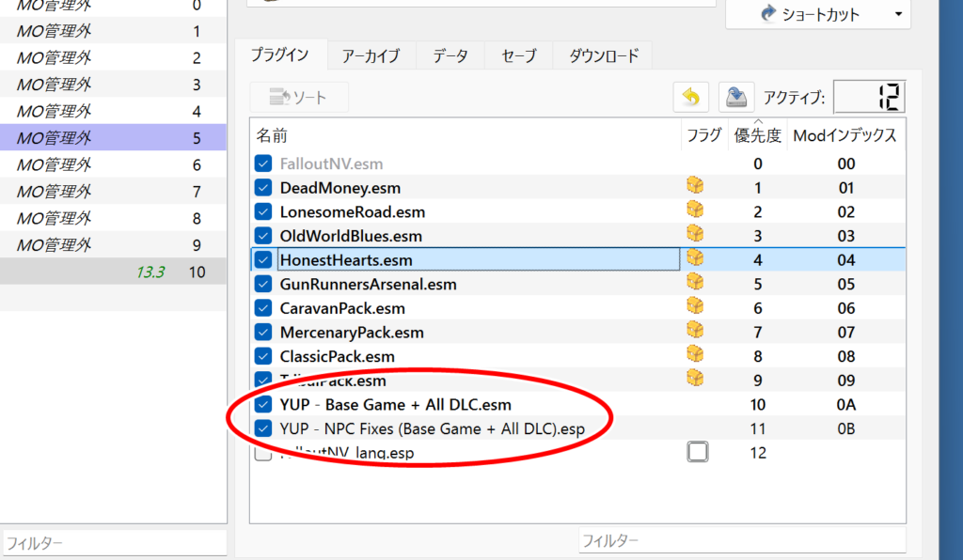The height and width of the screenshot is (560, 963).
Task: Click the GunRunnersArsenal.esm flag box icon
Action: [695, 283]
